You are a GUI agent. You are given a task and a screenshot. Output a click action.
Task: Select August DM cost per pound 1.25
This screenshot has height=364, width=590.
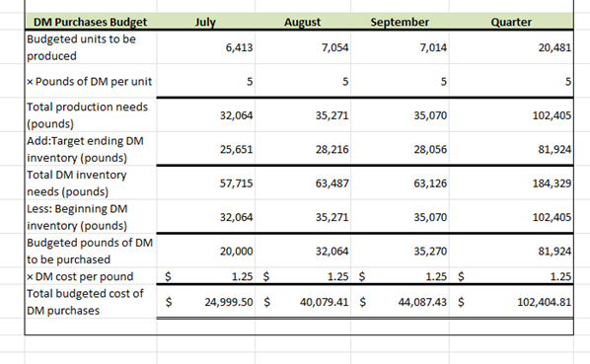(303, 276)
